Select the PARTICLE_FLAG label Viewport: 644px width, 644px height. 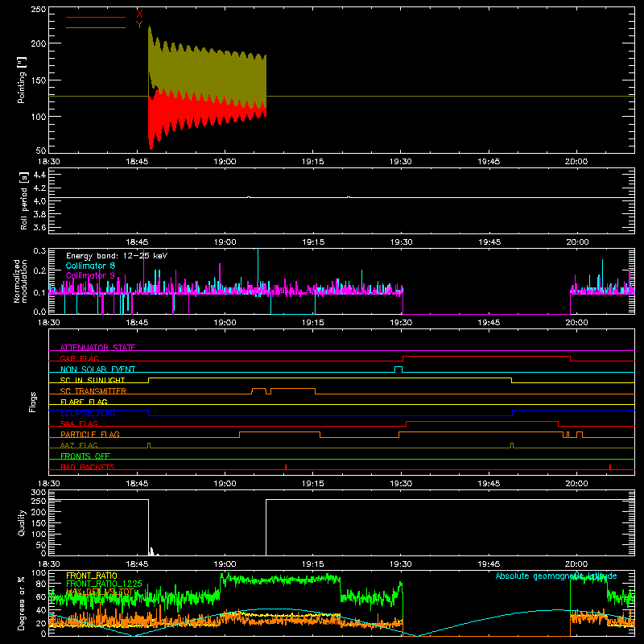(x=90, y=435)
